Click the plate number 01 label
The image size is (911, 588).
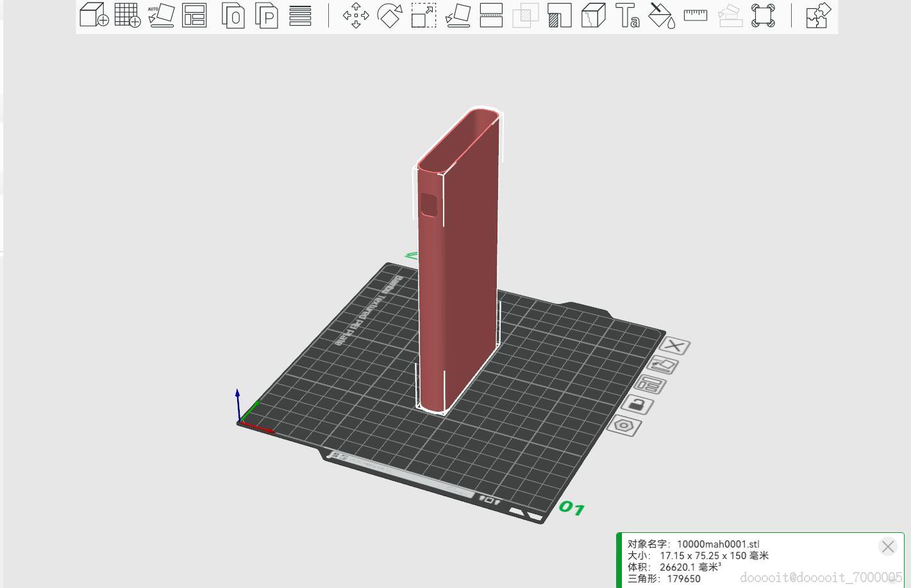coord(572,508)
